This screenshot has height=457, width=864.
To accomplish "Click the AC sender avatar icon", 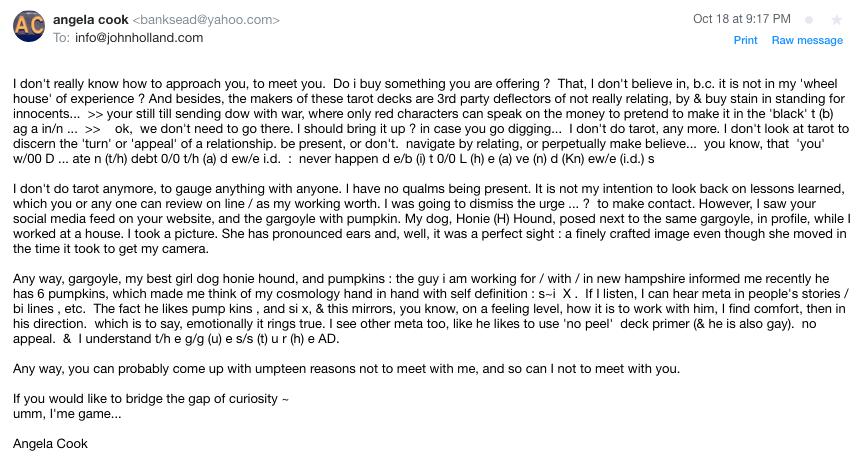I will tap(29, 26).
